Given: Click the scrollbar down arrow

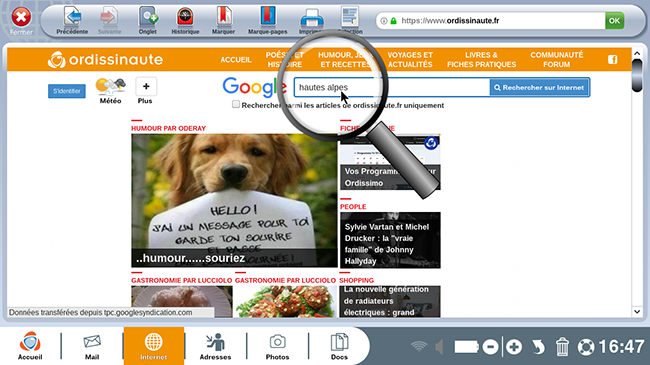Looking at the screenshot, I should click(x=637, y=311).
